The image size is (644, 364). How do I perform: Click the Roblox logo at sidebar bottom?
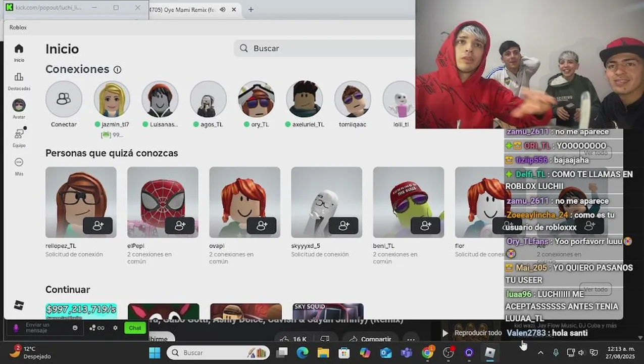(x=19, y=305)
